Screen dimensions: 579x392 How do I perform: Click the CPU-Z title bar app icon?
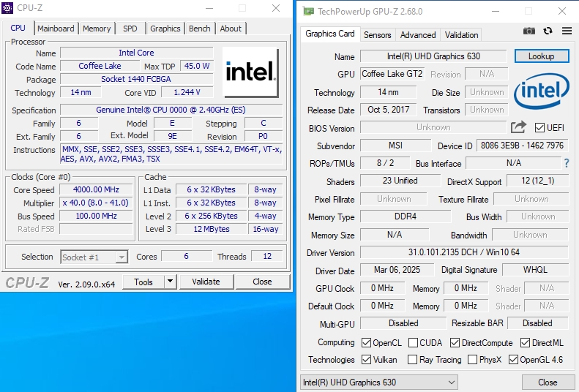point(7,8)
